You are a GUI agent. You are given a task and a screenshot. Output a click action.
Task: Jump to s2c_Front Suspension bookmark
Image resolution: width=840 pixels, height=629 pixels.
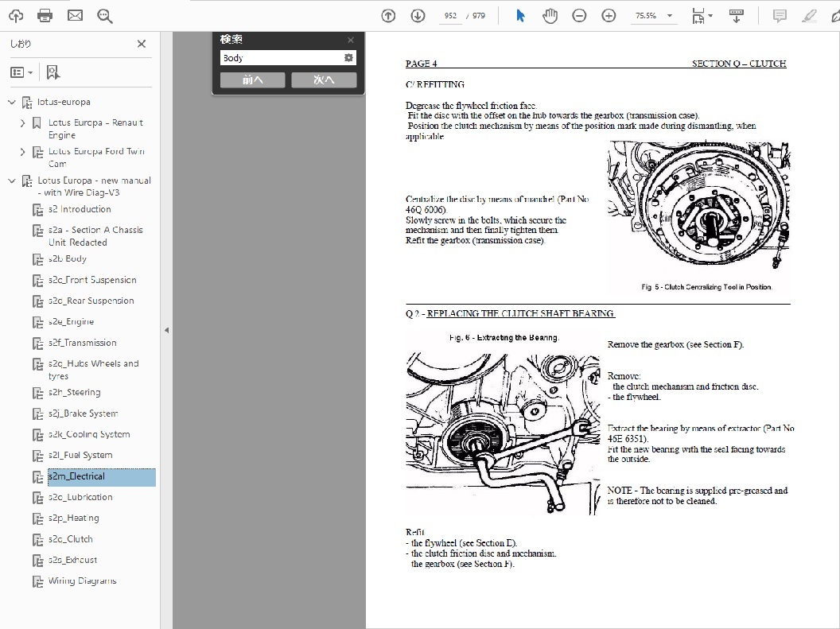pyautogui.click(x=92, y=280)
